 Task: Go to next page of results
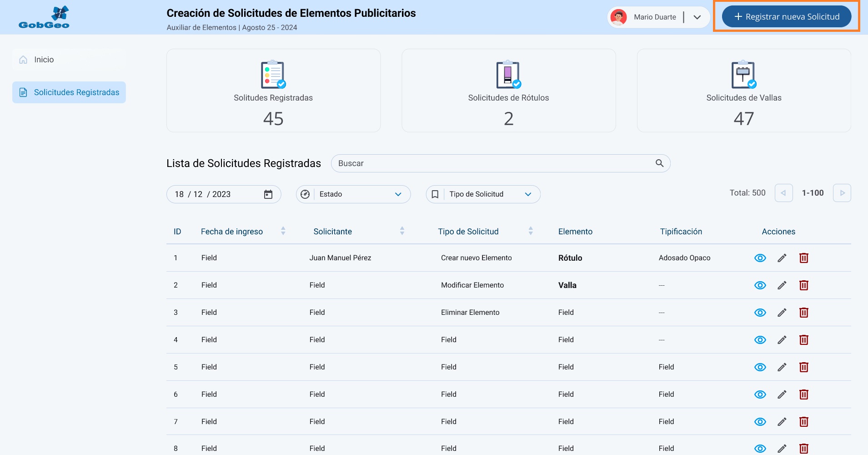click(842, 193)
